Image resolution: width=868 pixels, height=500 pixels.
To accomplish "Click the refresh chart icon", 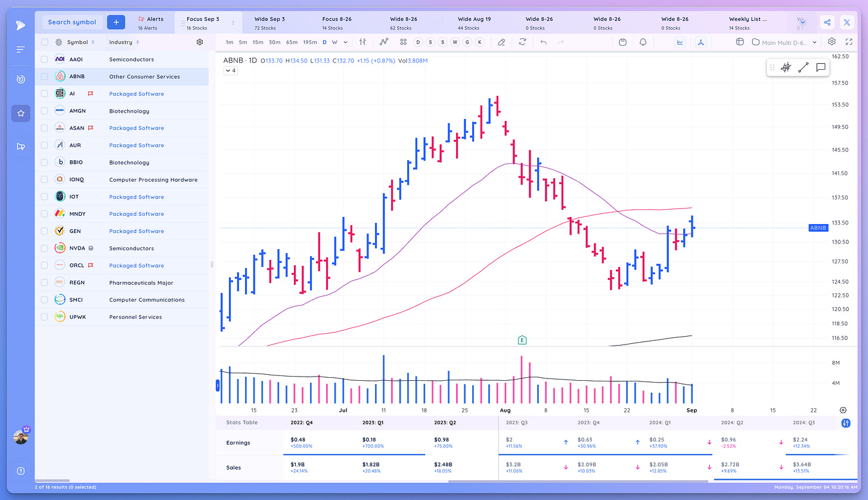I will pyautogui.click(x=523, y=42).
